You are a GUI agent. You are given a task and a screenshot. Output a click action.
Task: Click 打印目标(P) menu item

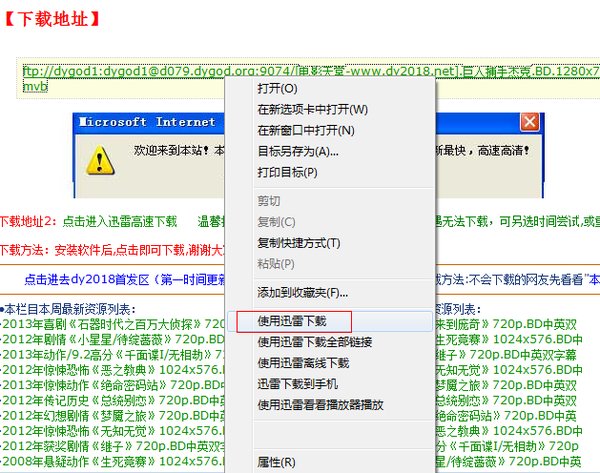287,172
